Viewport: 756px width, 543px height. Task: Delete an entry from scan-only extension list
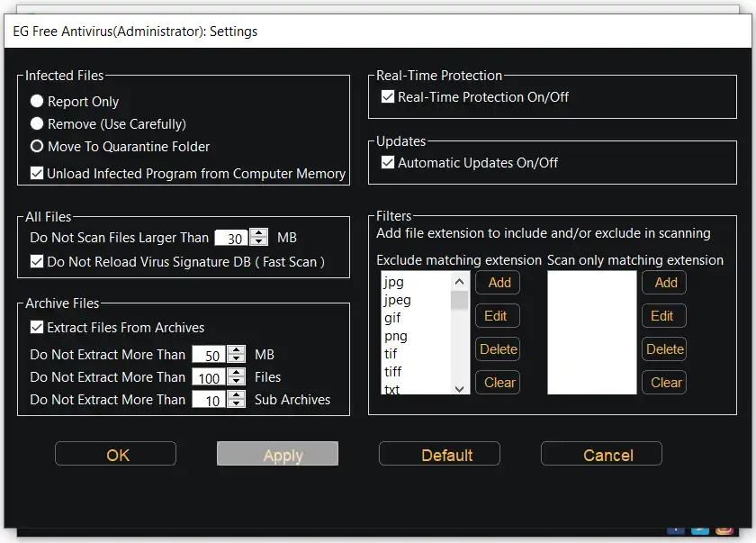coord(664,349)
